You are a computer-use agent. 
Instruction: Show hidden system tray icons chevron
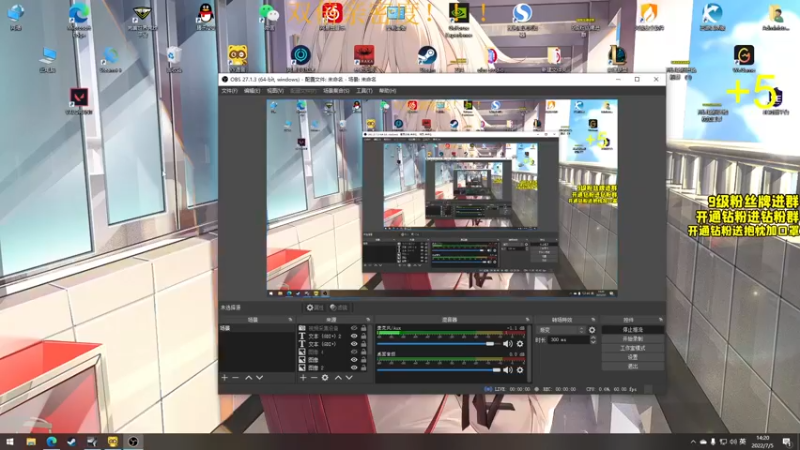coord(693,442)
